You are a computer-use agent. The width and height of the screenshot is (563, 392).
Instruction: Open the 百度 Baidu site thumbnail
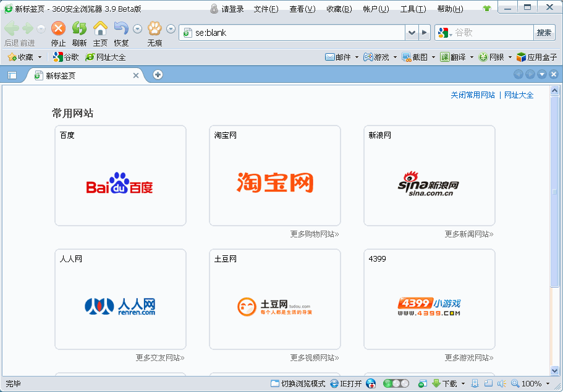[121, 176]
